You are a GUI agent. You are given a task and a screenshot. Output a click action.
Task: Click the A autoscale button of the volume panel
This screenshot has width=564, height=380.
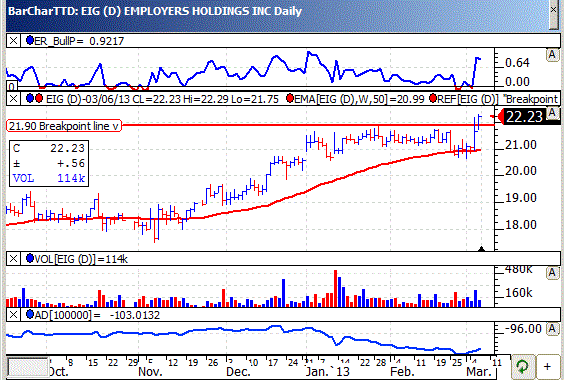552,273
